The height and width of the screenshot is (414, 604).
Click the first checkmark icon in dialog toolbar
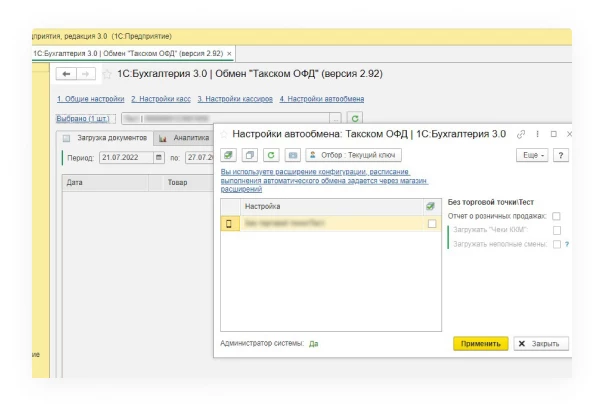coord(229,155)
